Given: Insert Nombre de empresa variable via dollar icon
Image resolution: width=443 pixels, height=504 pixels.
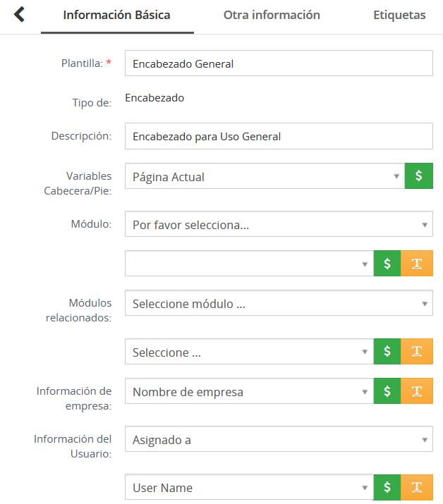Looking at the screenshot, I should pyautogui.click(x=387, y=391).
